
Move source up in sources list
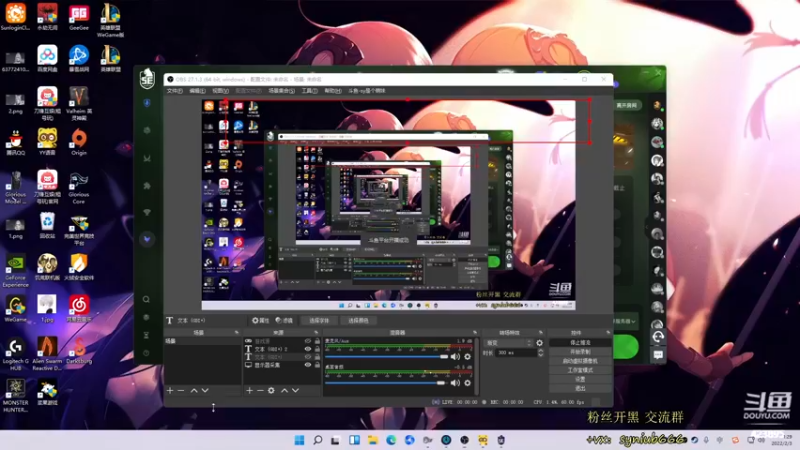pyautogui.click(x=284, y=390)
